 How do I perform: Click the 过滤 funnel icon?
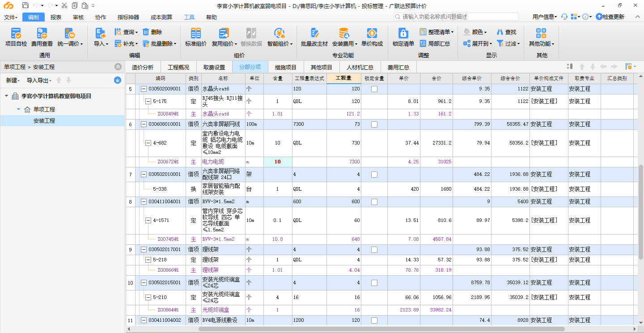(x=500, y=44)
